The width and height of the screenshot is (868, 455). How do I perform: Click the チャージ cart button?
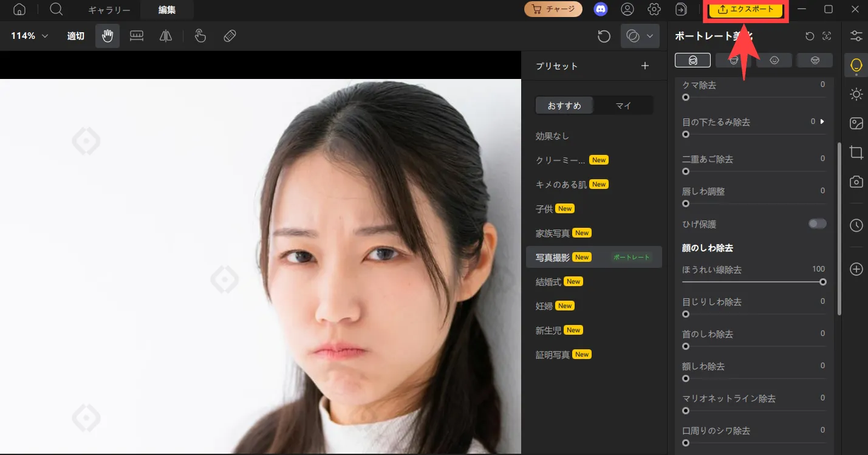point(553,9)
